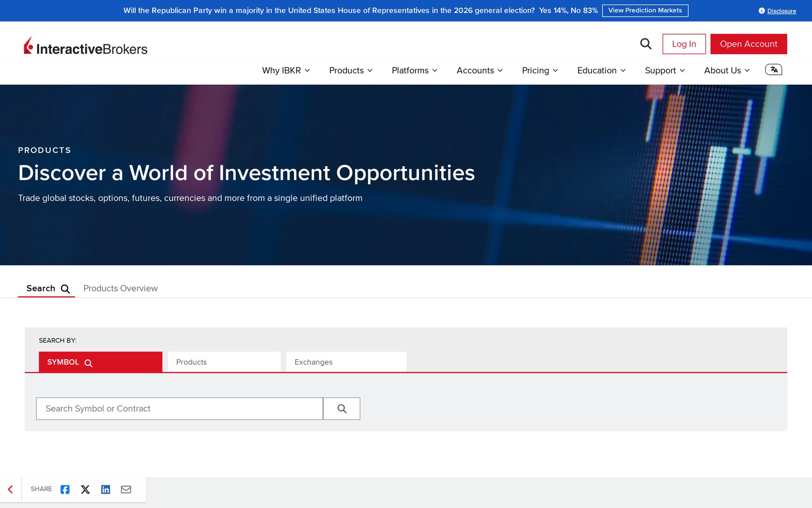This screenshot has height=508, width=812.
Task: Click the Republican Party prediction question text
Action: point(329,11)
